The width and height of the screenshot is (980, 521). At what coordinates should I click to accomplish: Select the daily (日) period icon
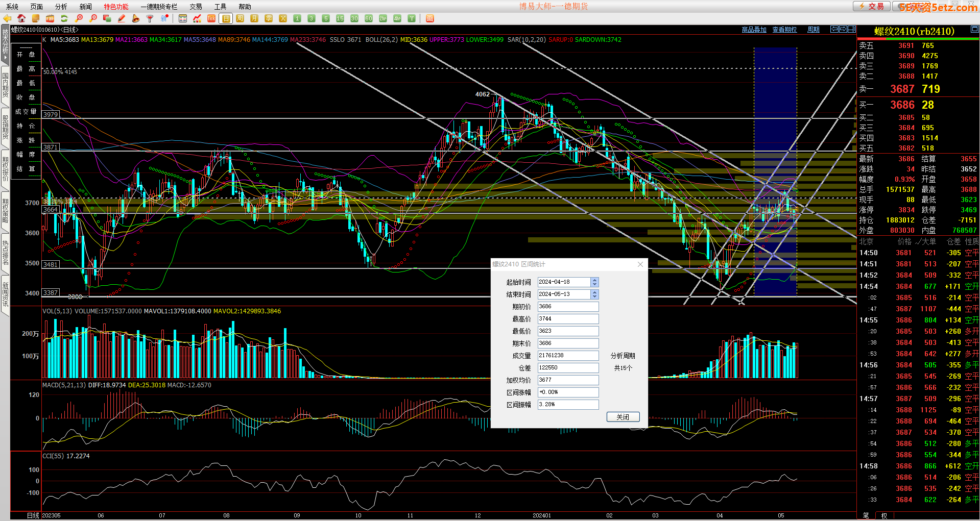[226, 18]
